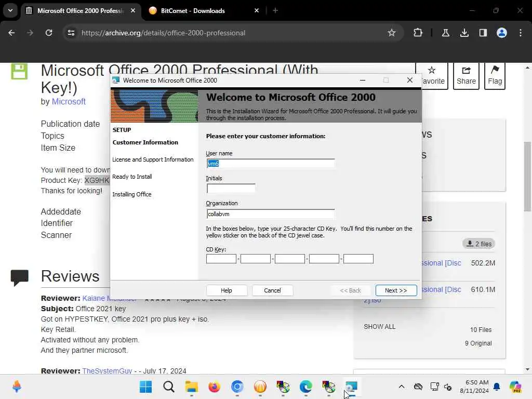532x399 pixels.
Task: Click Next >> in the Office setup wizard
Action: tap(396, 290)
